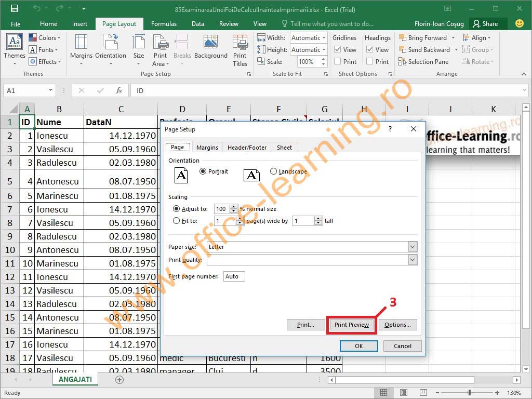The width and height of the screenshot is (532, 399).
Task: Open the Themes gallery icon
Action: tap(15, 42)
